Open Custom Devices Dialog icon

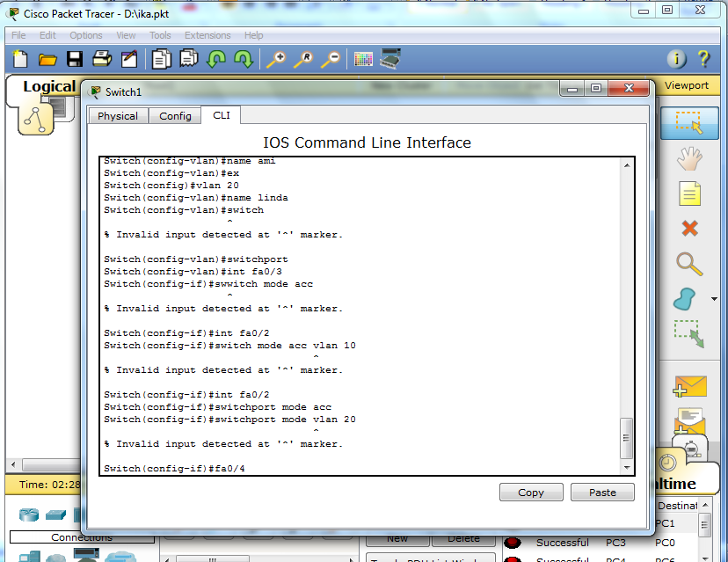(x=390, y=59)
